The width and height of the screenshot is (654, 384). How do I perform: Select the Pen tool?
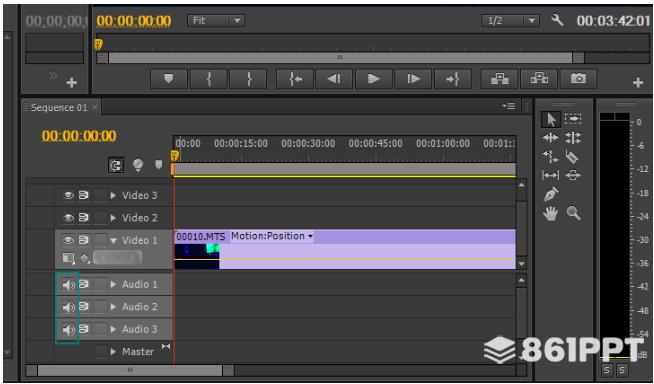(x=551, y=194)
